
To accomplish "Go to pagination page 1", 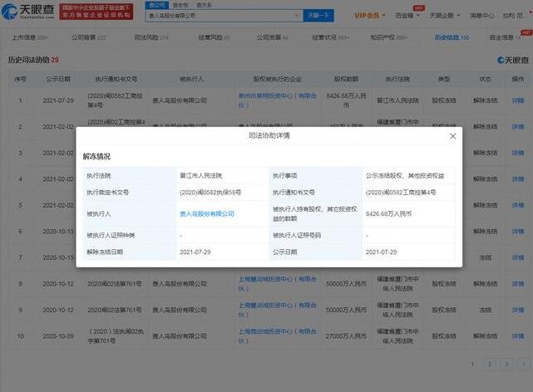I will click(x=472, y=364).
